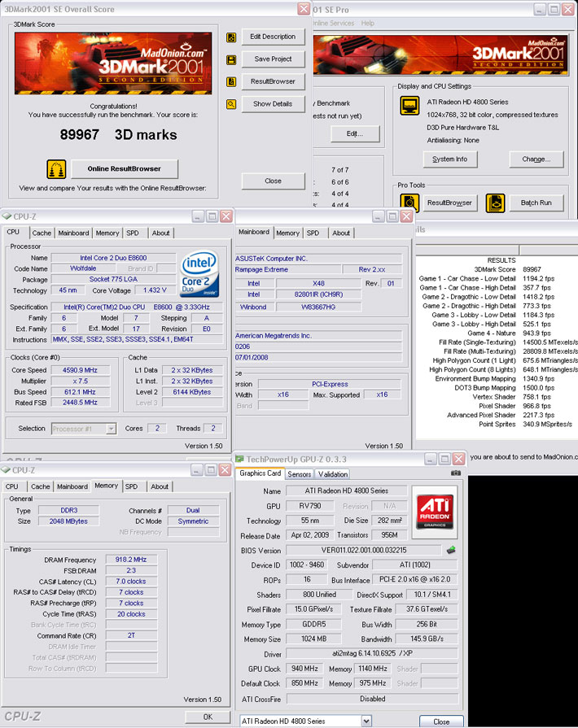Switch to the Cache tab in the top CPU-Z window
Image resolution: width=578 pixels, height=728 pixels.
point(42,233)
